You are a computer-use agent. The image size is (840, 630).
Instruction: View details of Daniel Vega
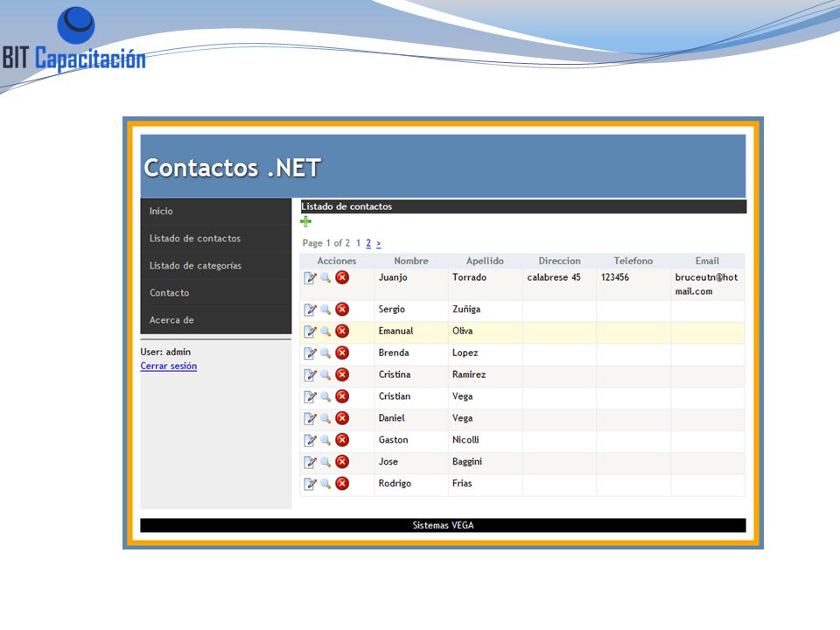pos(325,418)
